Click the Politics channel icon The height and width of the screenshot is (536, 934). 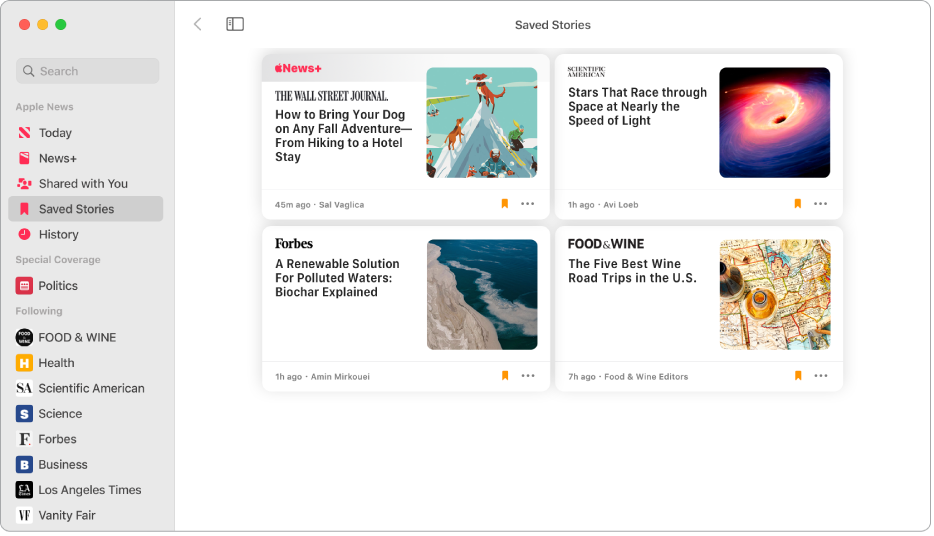(24, 286)
